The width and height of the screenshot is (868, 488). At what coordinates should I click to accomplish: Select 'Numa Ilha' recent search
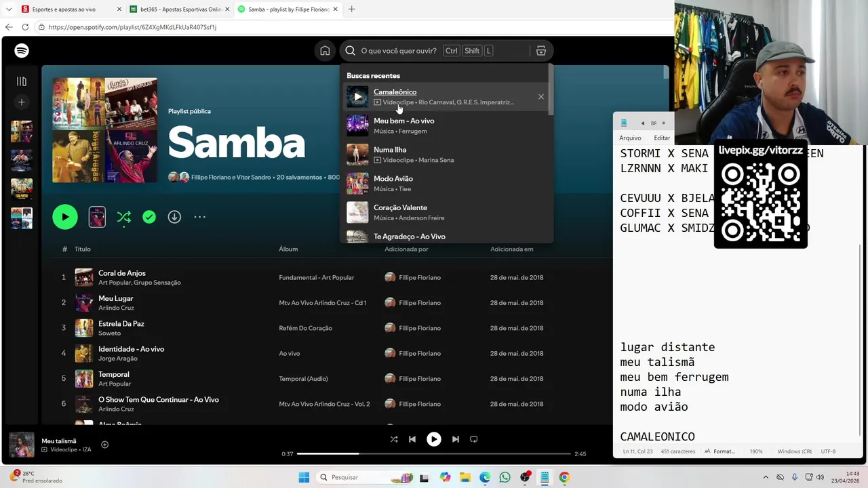[x=446, y=155]
